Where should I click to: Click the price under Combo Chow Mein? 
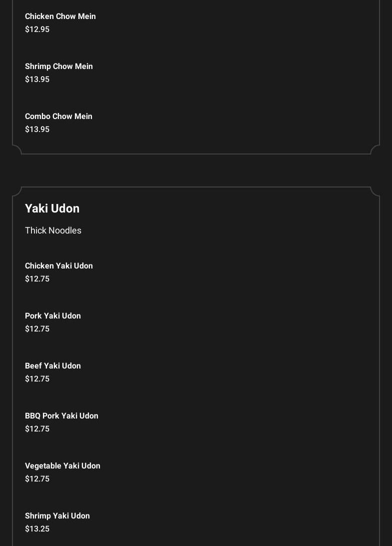coord(37,129)
